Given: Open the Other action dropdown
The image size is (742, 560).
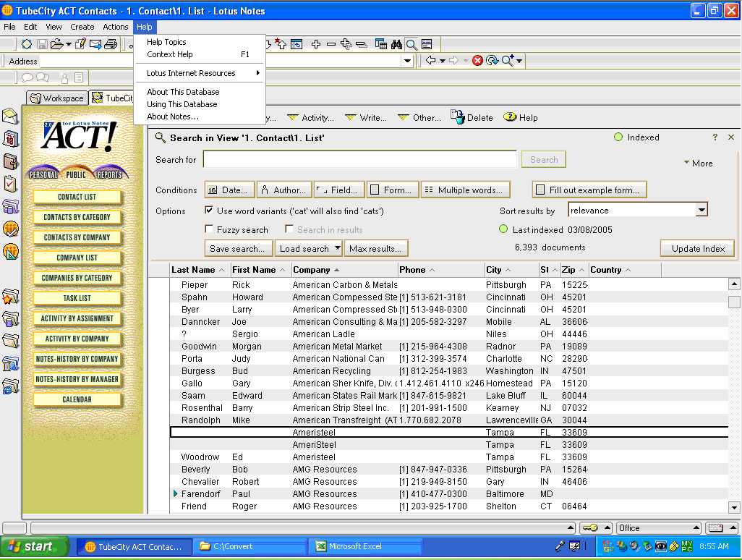Looking at the screenshot, I should point(419,117).
